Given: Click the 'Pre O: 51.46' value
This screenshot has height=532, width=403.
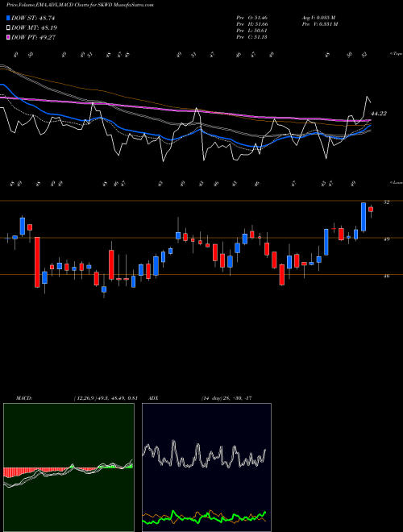Looking at the screenshot, I should (x=252, y=17).
